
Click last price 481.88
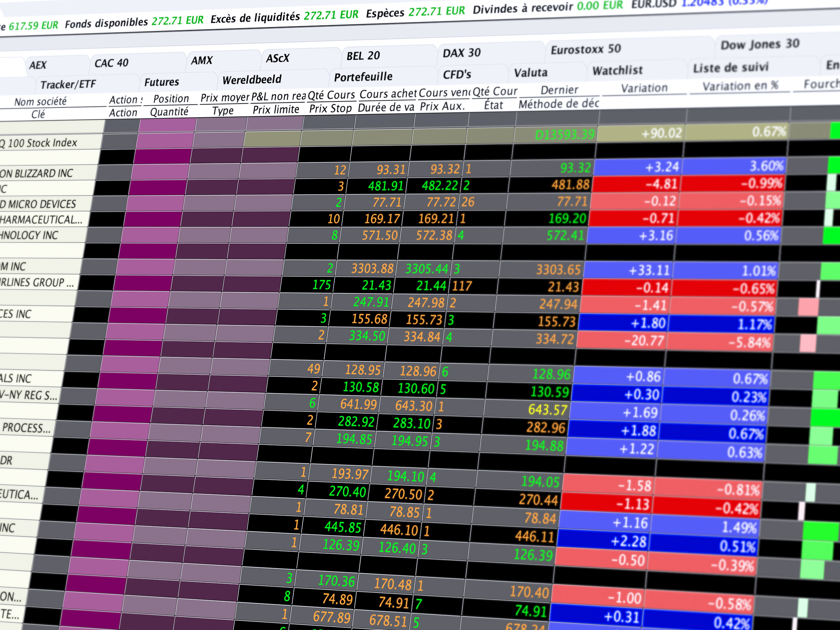tap(570, 184)
